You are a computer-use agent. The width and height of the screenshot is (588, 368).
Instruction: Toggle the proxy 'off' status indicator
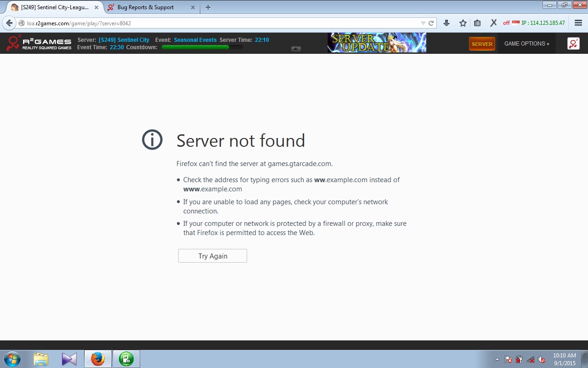pos(506,23)
